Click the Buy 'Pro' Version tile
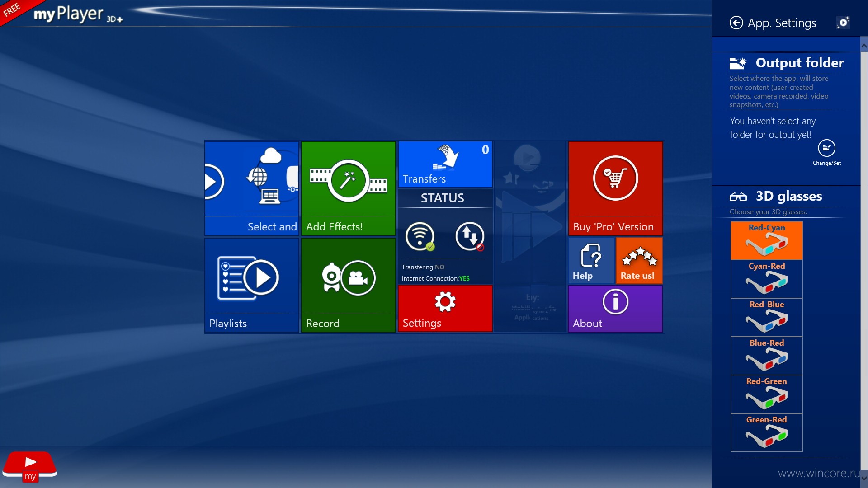Screen dimensions: 868x488 pos(615,188)
